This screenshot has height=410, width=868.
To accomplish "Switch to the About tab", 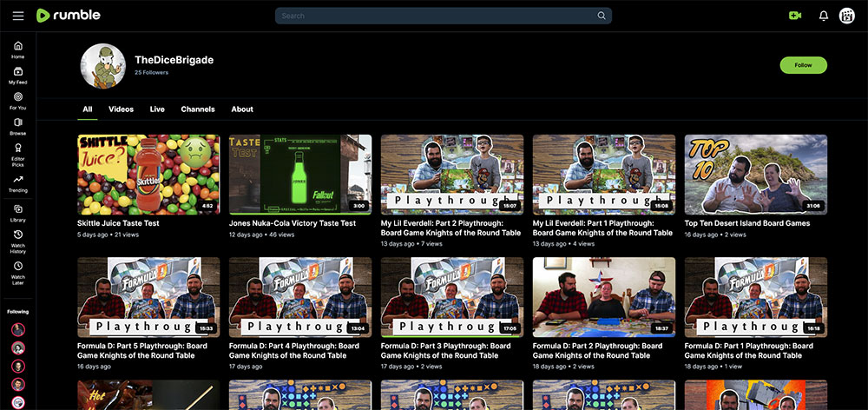I will tap(242, 109).
